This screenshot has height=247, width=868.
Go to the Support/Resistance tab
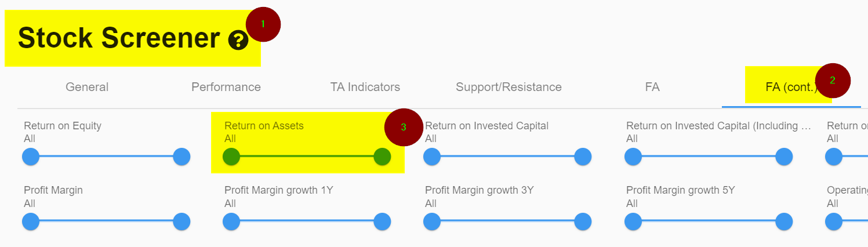click(509, 87)
